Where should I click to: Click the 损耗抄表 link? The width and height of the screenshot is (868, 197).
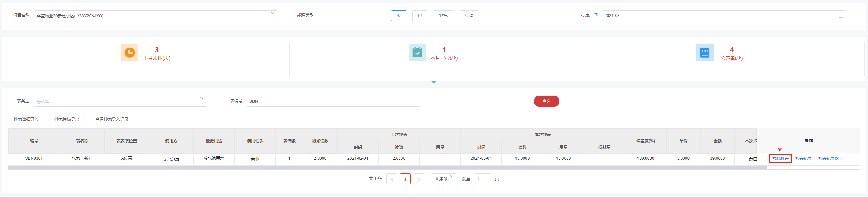780,159
